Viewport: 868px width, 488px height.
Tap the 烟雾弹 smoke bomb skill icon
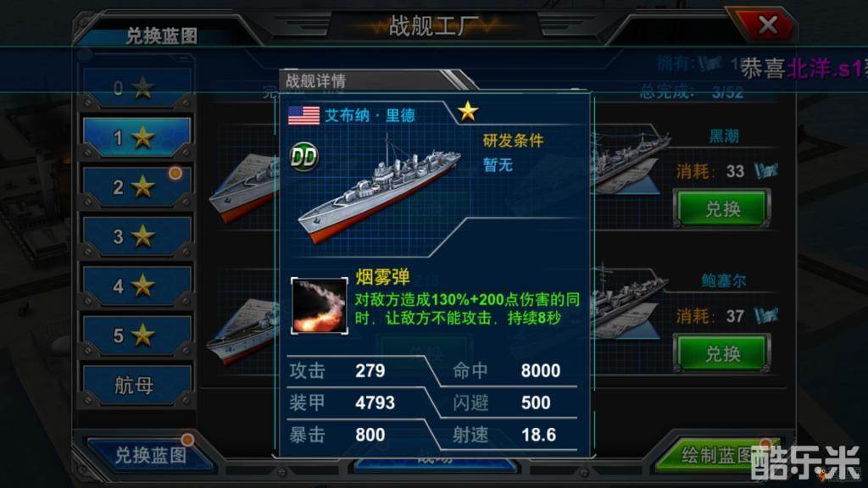320,306
